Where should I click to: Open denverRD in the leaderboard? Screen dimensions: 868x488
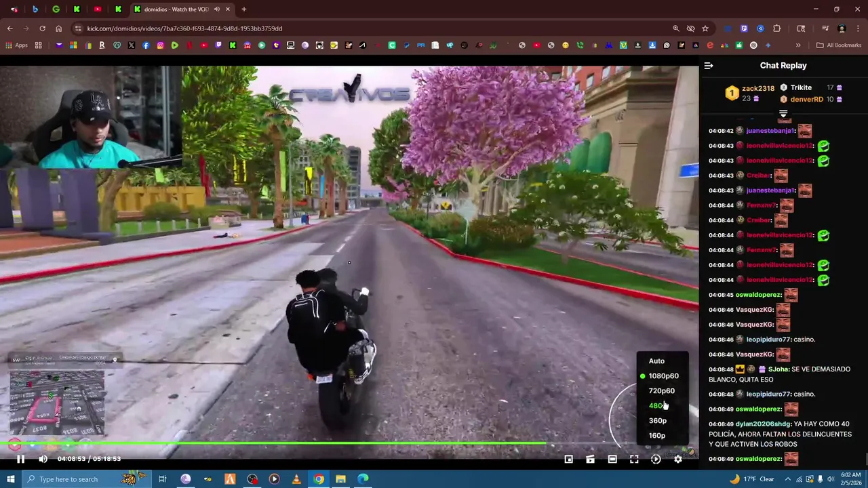tap(806, 99)
